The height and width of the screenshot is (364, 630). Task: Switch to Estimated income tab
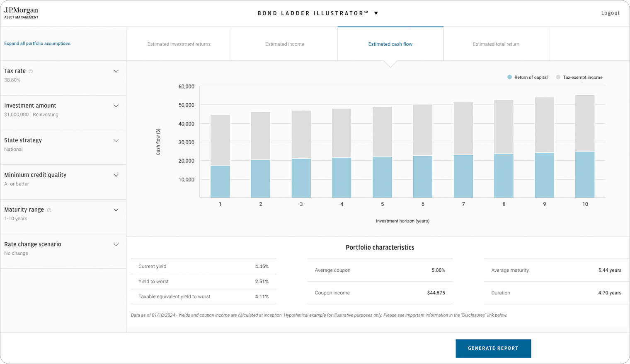click(285, 44)
